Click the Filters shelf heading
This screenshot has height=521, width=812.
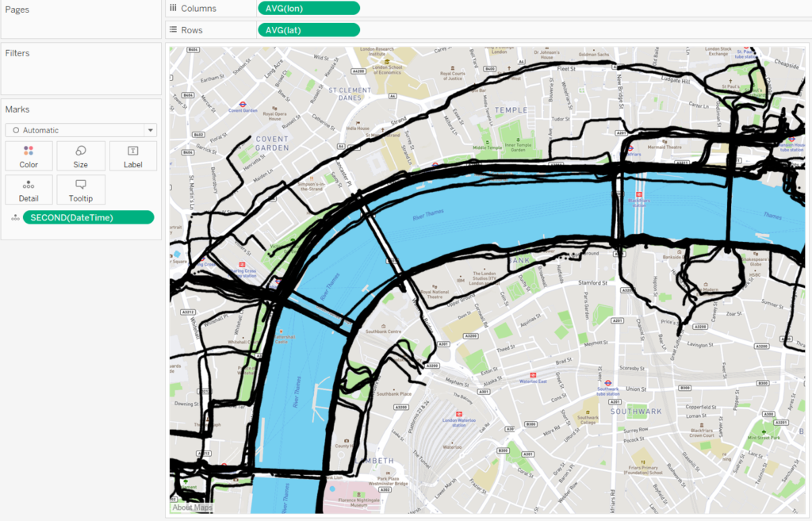17,53
